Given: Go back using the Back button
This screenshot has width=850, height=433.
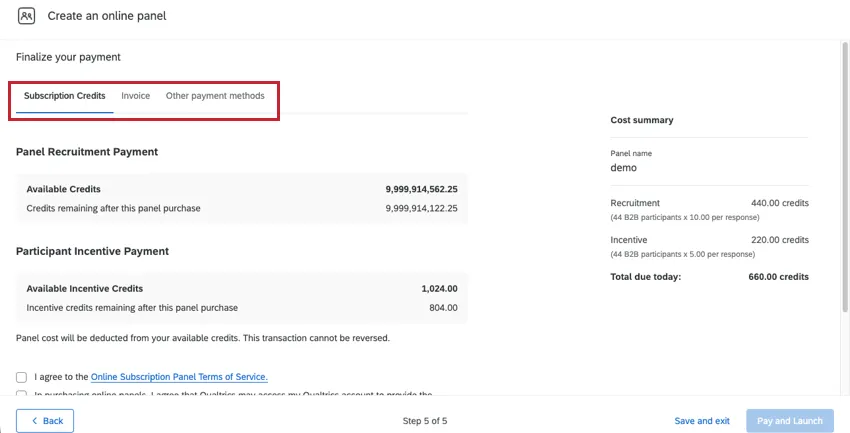Looking at the screenshot, I should pyautogui.click(x=45, y=421).
